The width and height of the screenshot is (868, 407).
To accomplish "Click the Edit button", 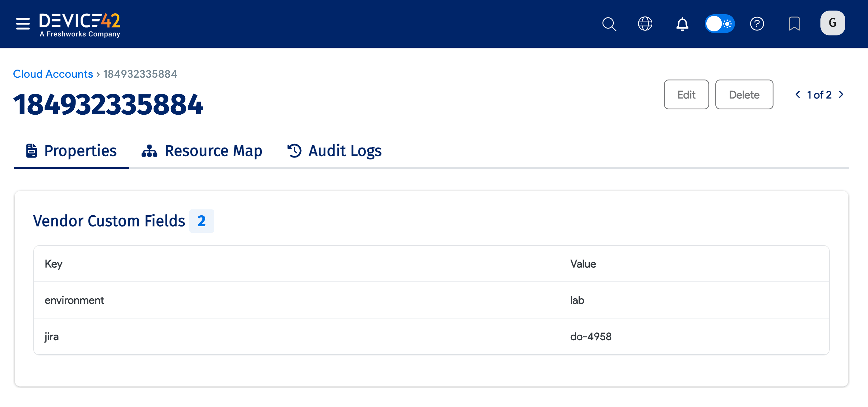I will (x=686, y=94).
